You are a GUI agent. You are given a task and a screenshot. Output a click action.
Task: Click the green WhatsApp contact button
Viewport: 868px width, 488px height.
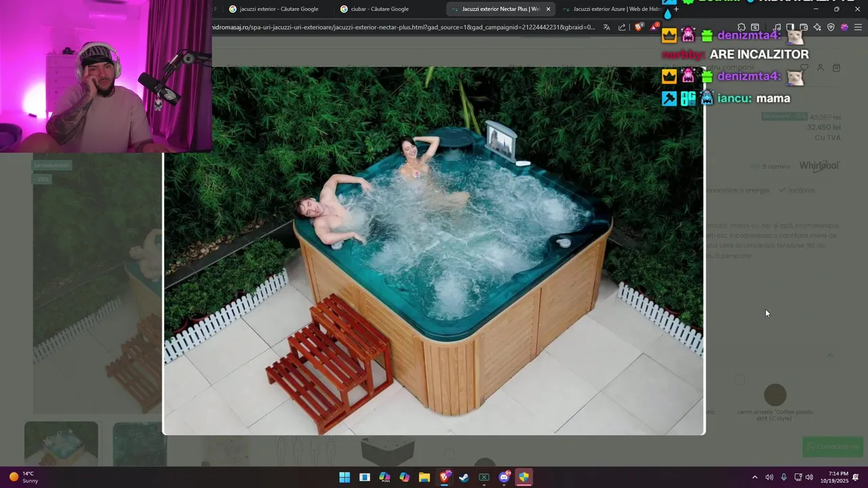(x=832, y=447)
